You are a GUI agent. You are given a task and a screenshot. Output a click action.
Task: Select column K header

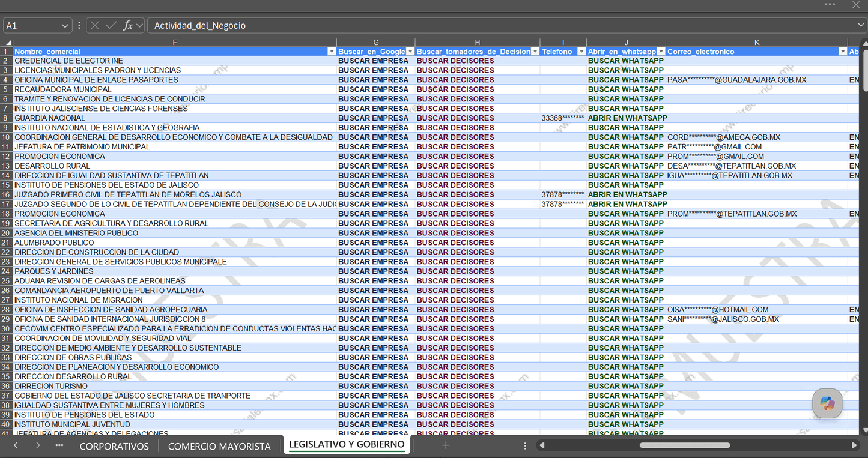tap(757, 42)
